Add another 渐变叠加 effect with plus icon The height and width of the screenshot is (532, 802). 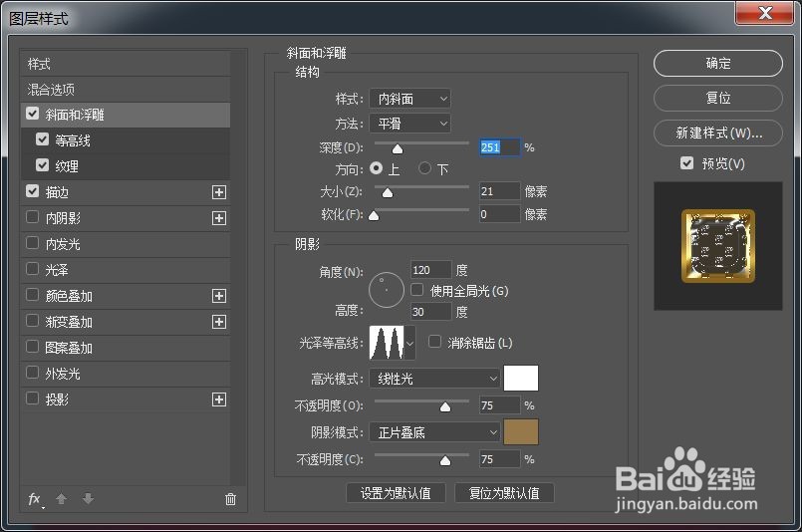(x=219, y=322)
